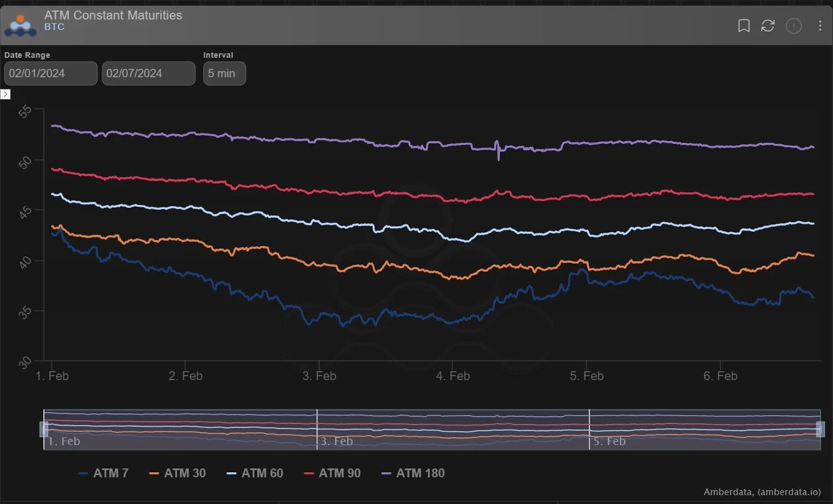Click the 4. Feb x-axis label
This screenshot has height=504, width=833.
[x=453, y=376]
